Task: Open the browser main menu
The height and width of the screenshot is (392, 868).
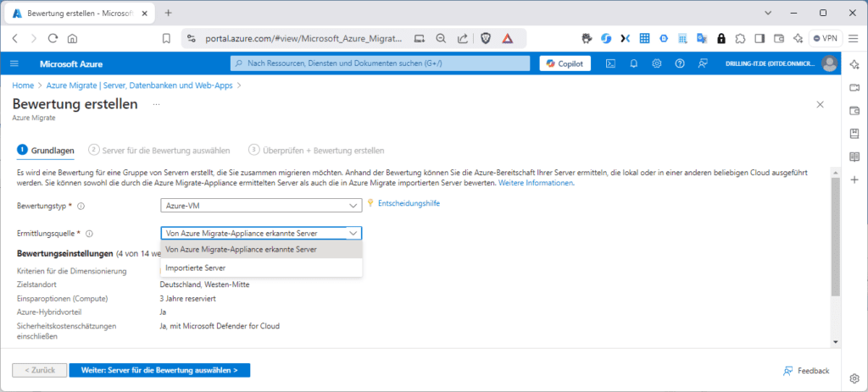Action: pos(853,39)
